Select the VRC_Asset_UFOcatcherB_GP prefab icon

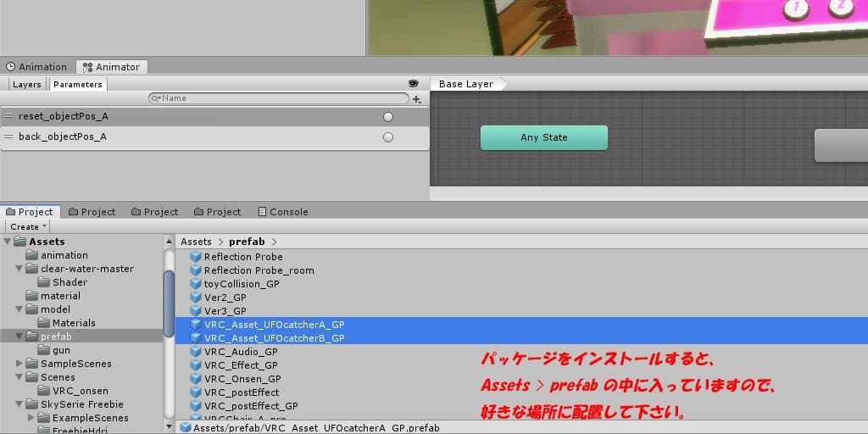coord(196,338)
